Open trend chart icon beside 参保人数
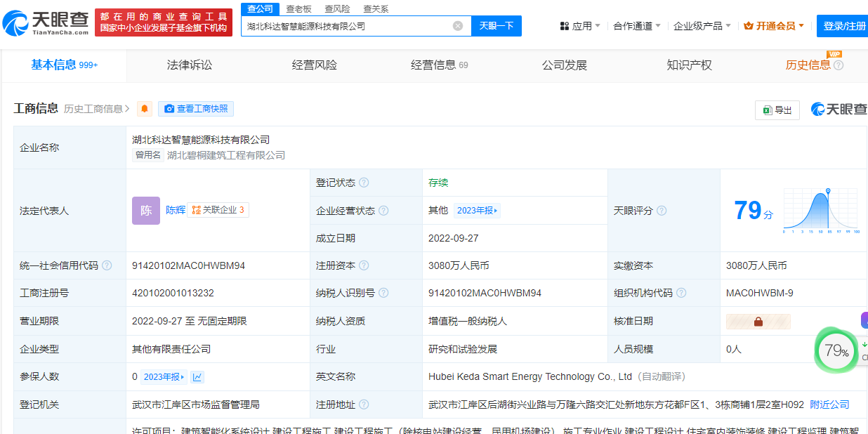Image resolution: width=868 pixels, height=434 pixels. click(197, 377)
